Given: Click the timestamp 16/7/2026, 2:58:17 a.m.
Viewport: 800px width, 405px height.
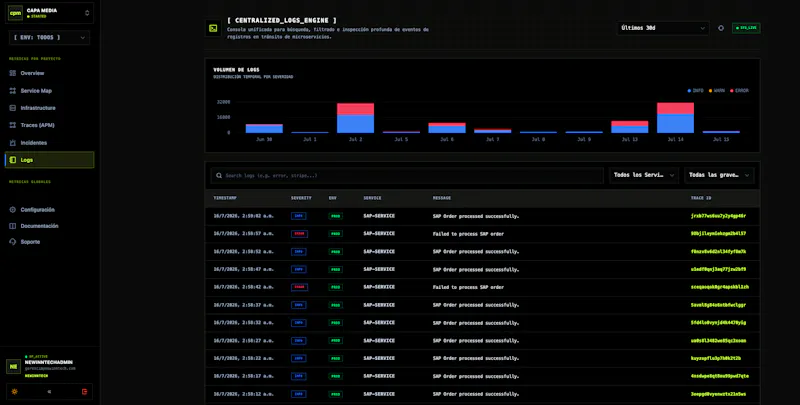Looking at the screenshot, I should (243, 376).
